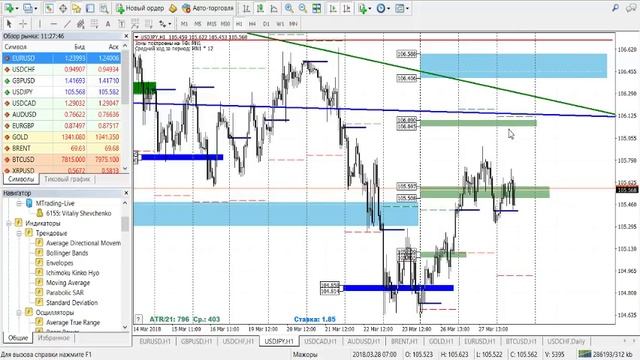This screenshot has width=640, height=360.
Task: Open the search magnifier icon
Action: click(x=616, y=8)
